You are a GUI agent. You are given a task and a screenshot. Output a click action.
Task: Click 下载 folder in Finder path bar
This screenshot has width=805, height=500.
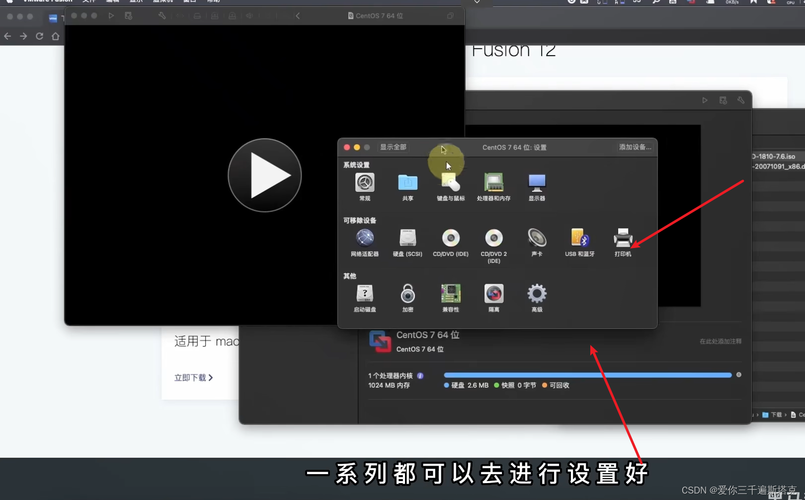[772, 414]
